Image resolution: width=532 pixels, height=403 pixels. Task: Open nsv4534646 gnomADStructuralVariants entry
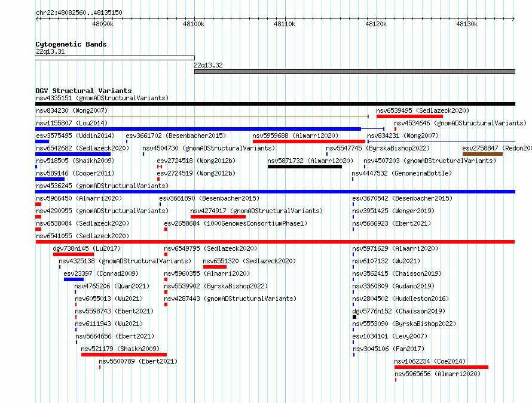point(460,123)
